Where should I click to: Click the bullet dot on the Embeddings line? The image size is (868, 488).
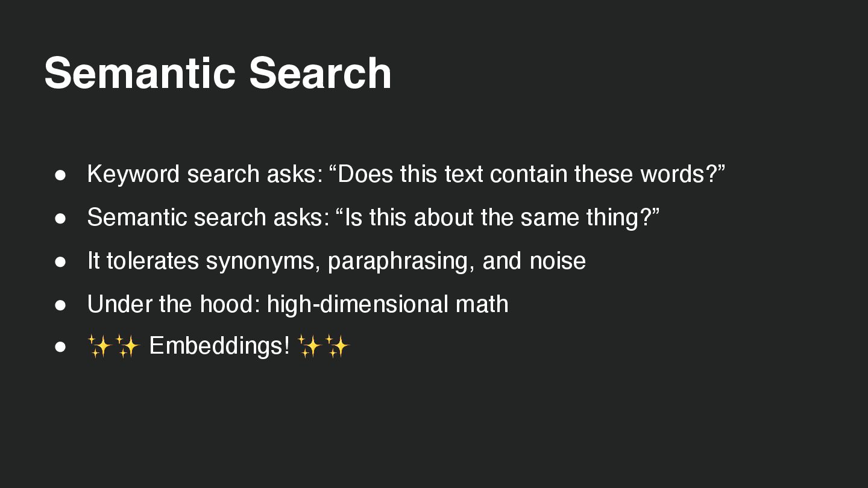click(60, 348)
